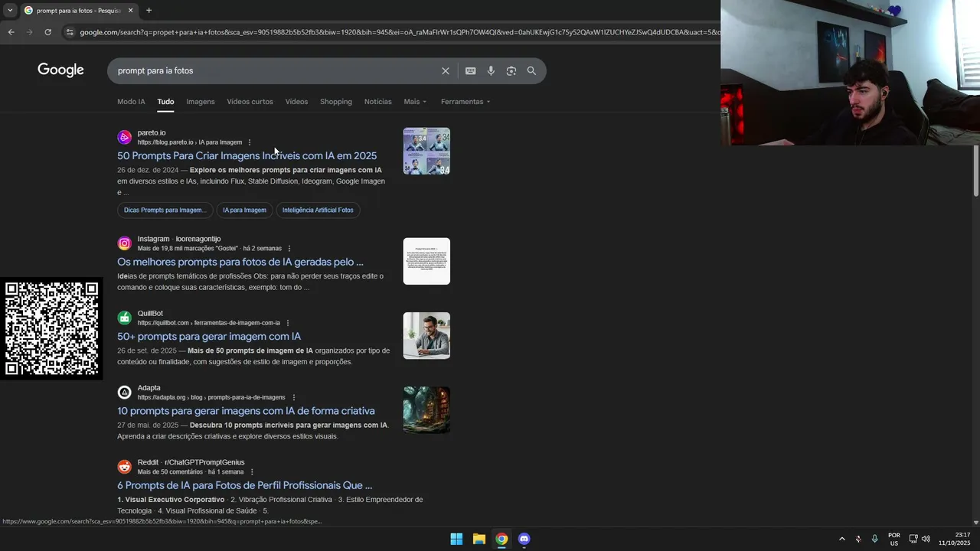Open the tab search dropdown in the browser

coord(9,10)
